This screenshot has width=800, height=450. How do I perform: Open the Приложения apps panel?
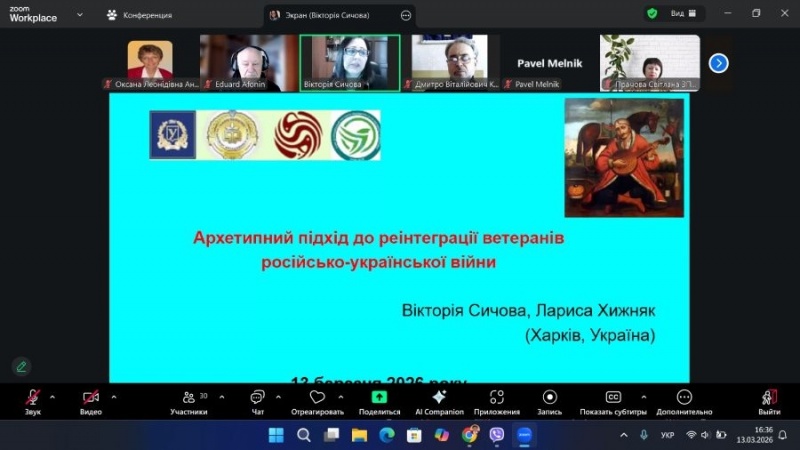[x=497, y=398]
